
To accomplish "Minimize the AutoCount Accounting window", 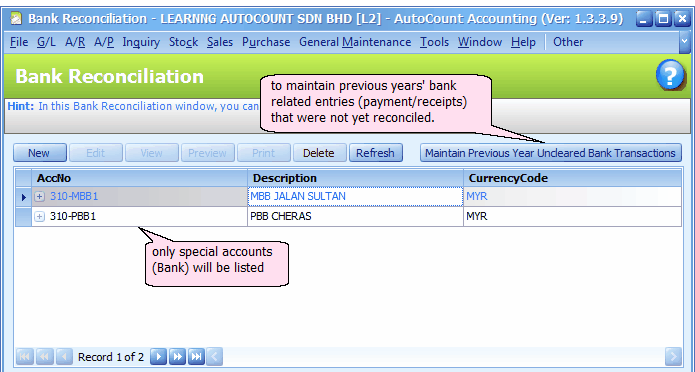I will tap(644, 19).
